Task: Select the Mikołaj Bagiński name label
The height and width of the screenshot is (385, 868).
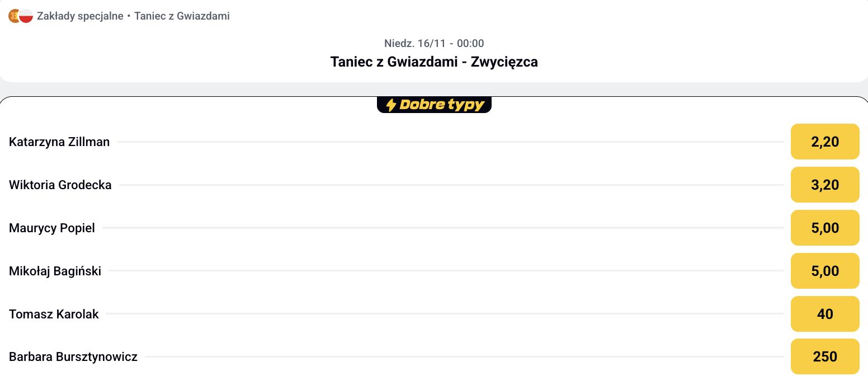Action: coord(55,271)
